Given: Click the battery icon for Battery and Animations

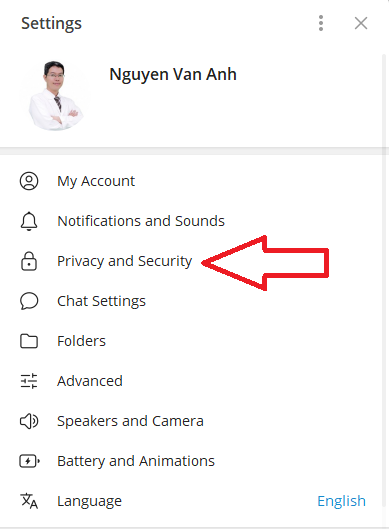Looking at the screenshot, I should coord(29,461).
